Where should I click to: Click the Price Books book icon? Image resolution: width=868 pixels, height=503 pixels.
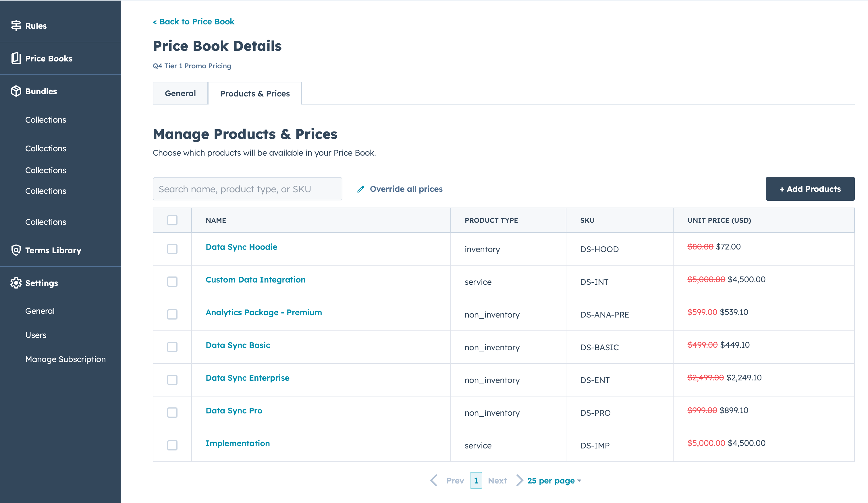(16, 58)
